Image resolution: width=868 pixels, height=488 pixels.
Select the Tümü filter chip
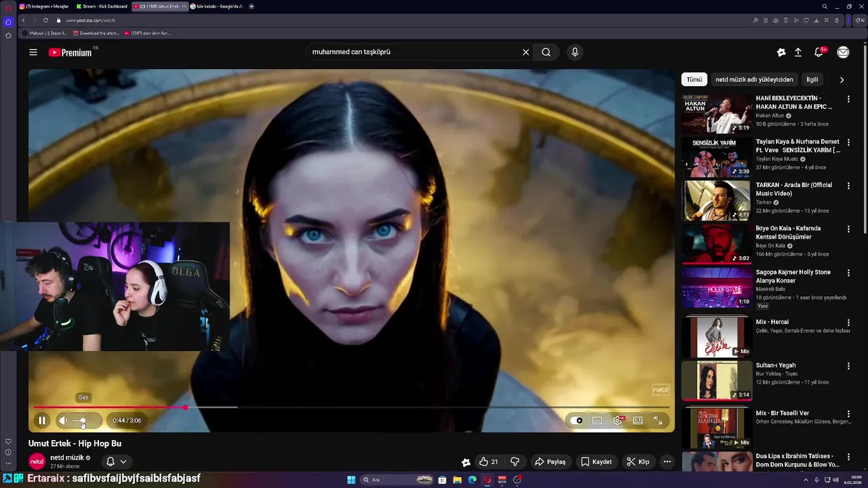(x=694, y=79)
